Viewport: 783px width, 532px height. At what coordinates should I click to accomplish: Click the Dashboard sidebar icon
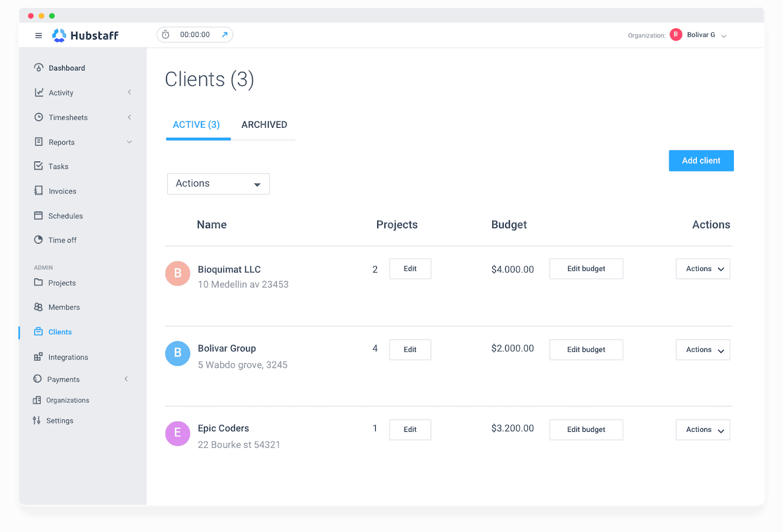point(39,68)
